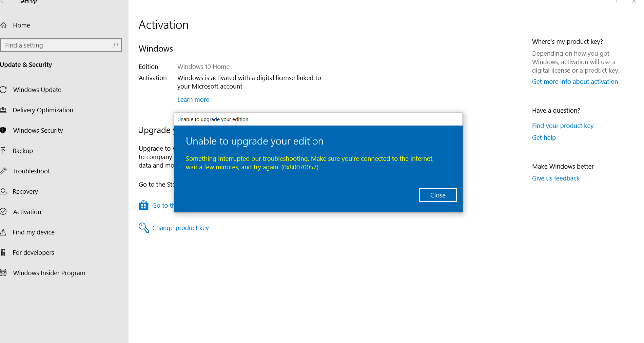
Task: Click the Recovery icon
Action: tap(3, 191)
